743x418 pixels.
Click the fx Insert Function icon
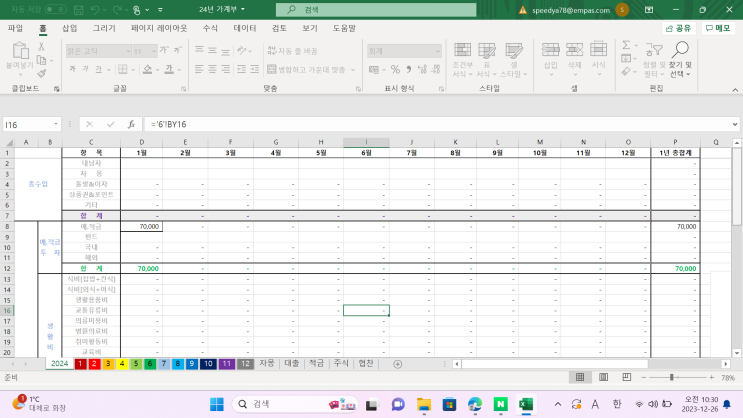[131, 125]
